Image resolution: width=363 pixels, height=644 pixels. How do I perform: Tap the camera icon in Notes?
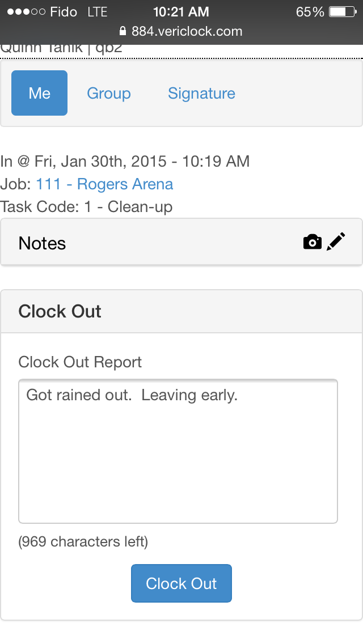tap(312, 243)
